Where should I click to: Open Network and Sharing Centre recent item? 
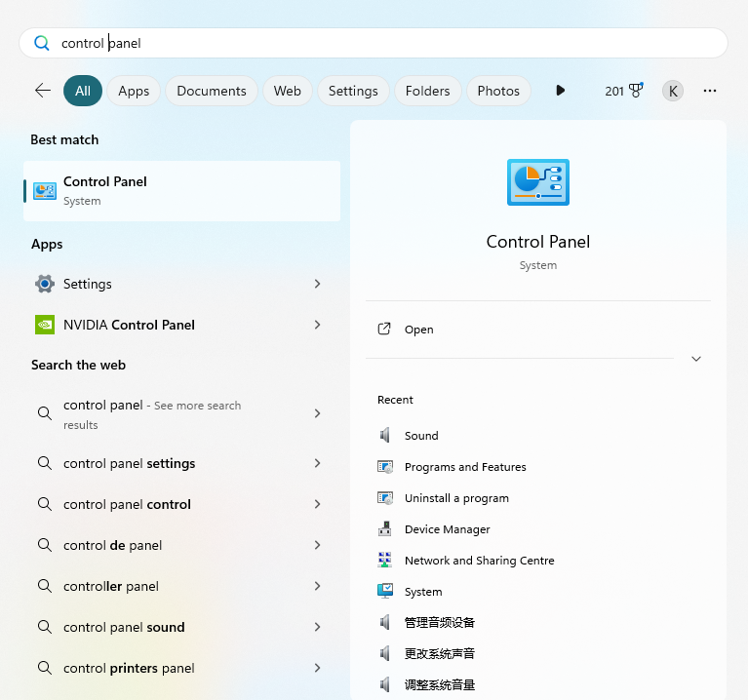point(479,561)
